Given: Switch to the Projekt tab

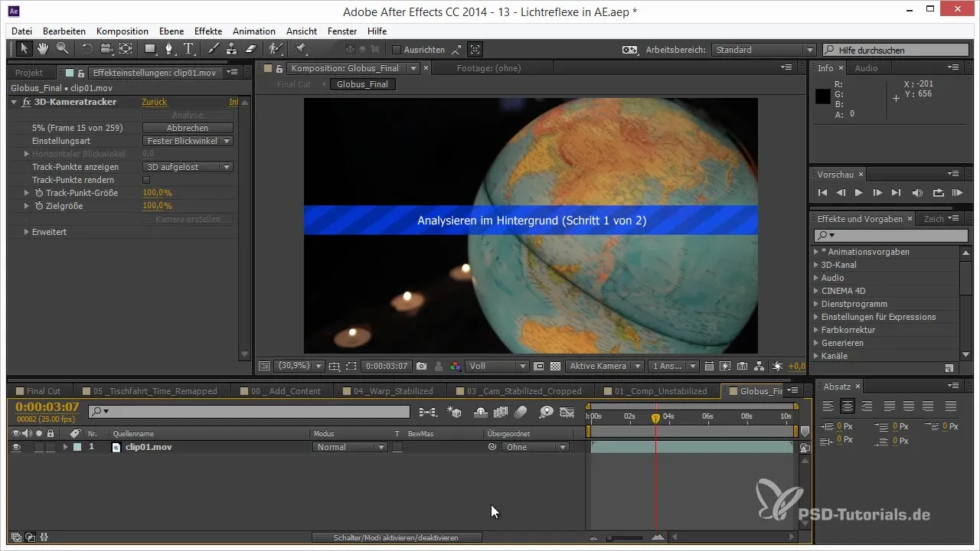Looking at the screenshot, I should (x=29, y=73).
